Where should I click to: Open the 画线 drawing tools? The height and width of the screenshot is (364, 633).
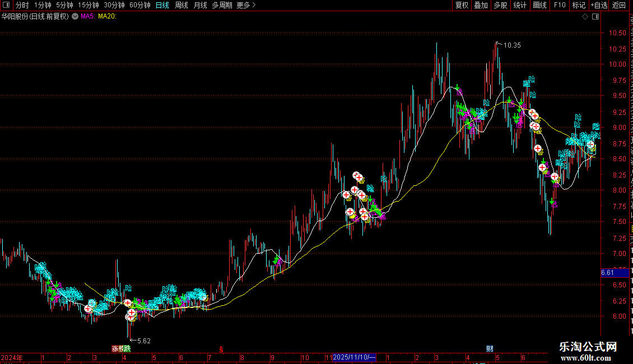tap(540, 5)
